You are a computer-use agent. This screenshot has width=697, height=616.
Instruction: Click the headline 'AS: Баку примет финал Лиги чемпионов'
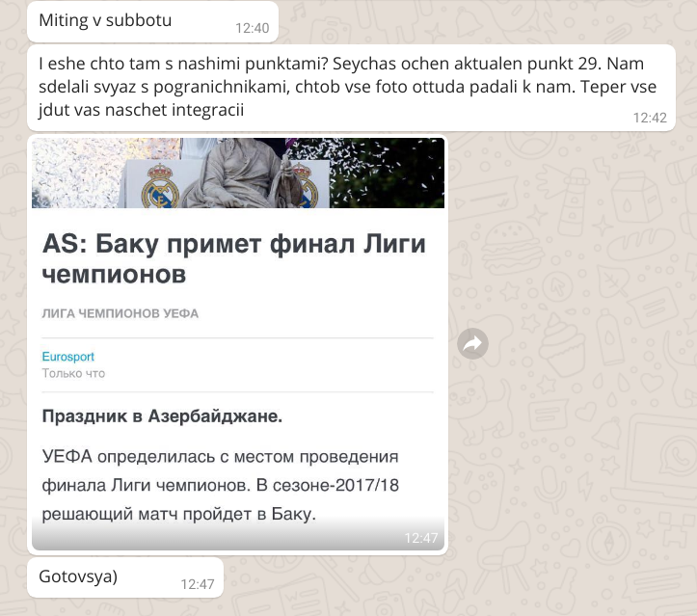(x=234, y=258)
